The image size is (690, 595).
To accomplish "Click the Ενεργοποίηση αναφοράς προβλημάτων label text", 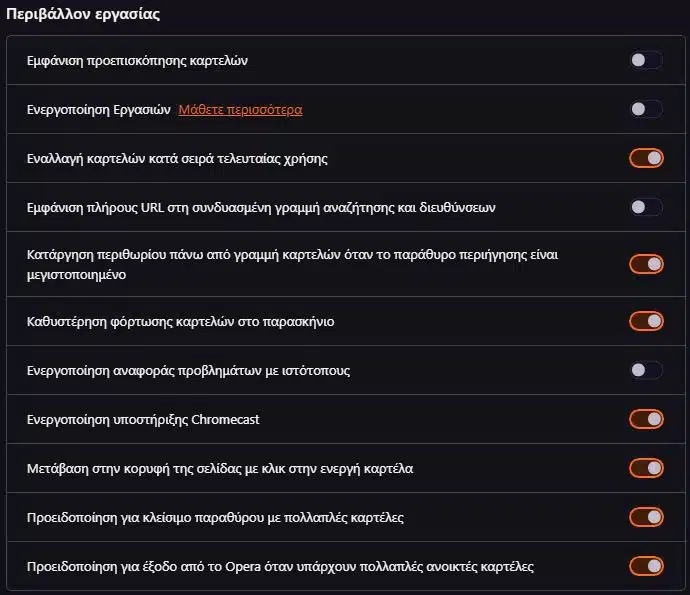I will pyautogui.click(x=188, y=371).
